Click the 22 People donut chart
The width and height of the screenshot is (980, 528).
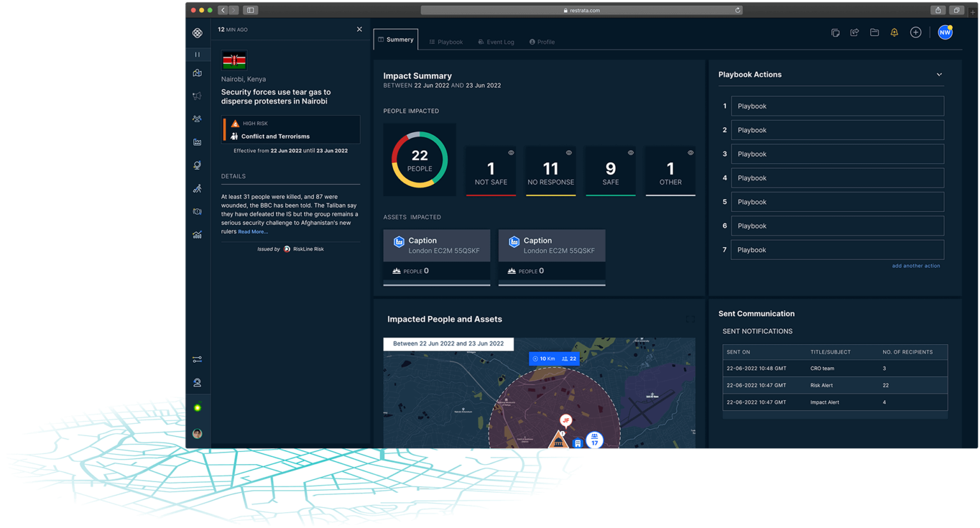[x=419, y=160]
